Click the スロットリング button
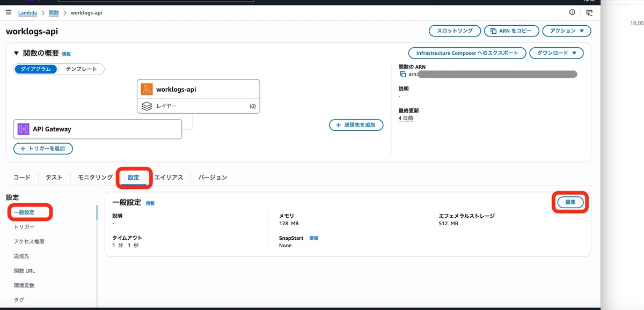Image resolution: width=644 pixels, height=310 pixels. [455, 31]
